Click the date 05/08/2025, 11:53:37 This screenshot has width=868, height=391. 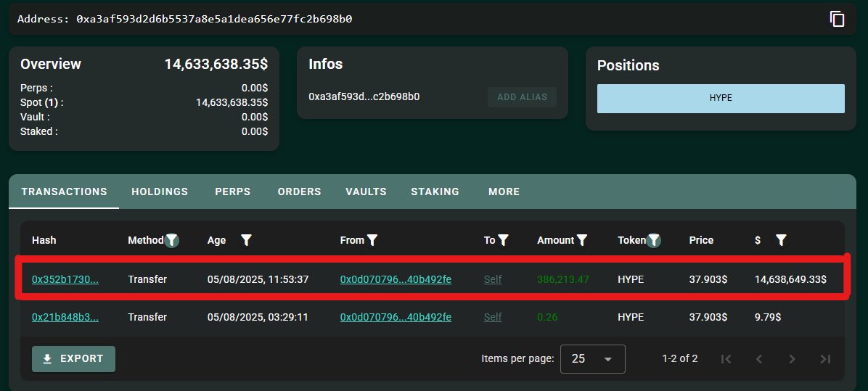click(258, 279)
